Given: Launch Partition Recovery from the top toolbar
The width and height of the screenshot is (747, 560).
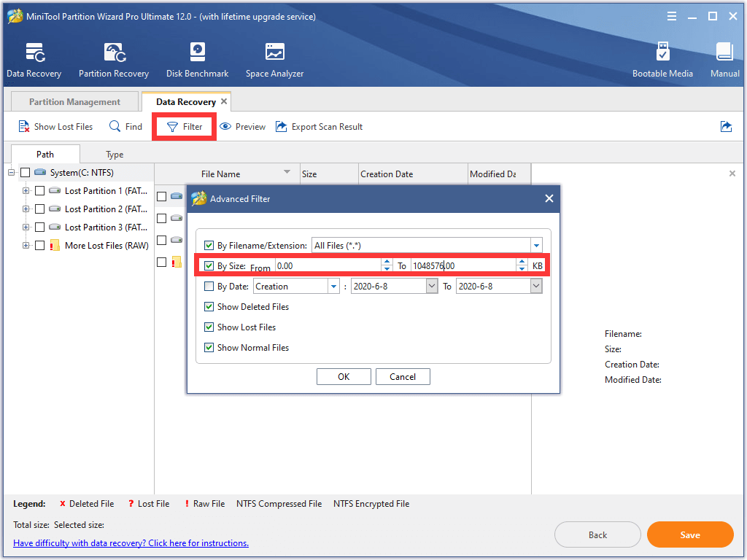Looking at the screenshot, I should 115,52.
